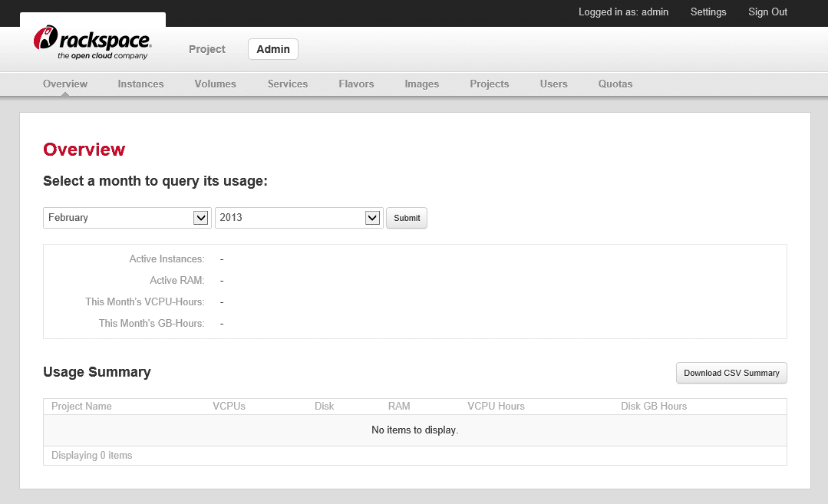Screen dimensions: 828x504
Task: Click the Sign Out link
Action: point(767,12)
